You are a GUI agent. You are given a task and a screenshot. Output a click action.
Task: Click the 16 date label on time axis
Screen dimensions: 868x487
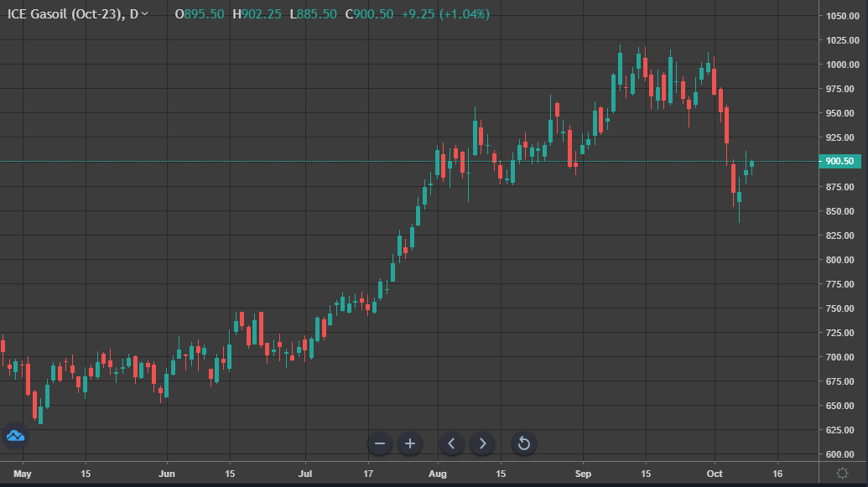pos(777,474)
